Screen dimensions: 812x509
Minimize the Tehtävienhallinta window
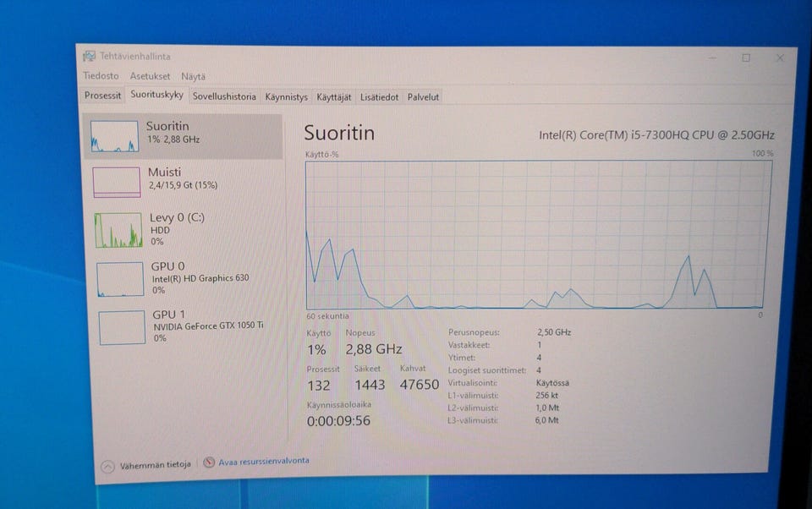point(713,57)
